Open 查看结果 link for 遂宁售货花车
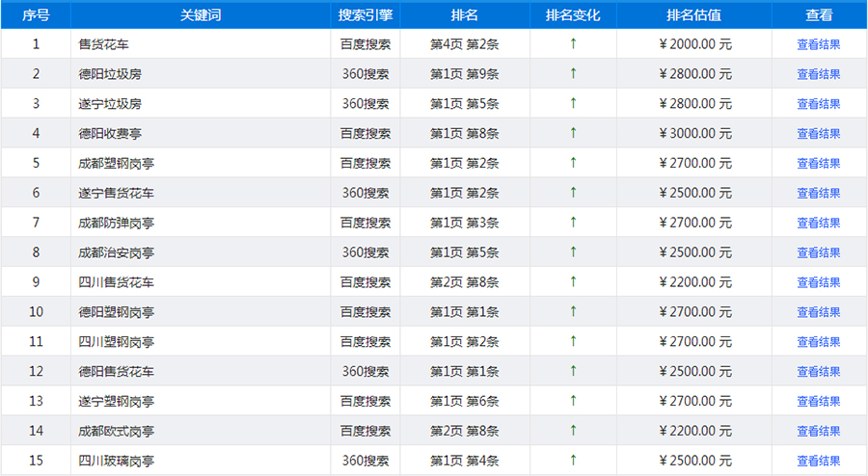This screenshot has width=868, height=476. [818, 194]
